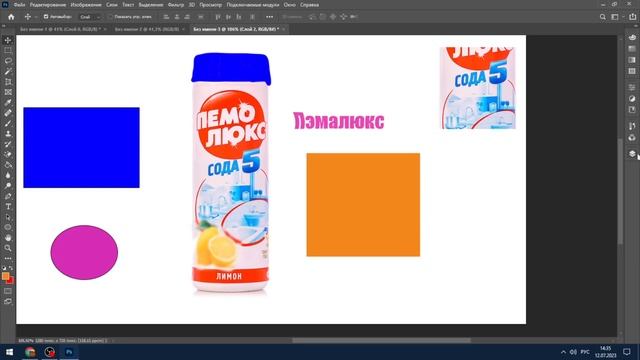Image resolution: width=640 pixels, height=360 pixels.
Task: Open more align options three-dots menu
Action: [x=269, y=17]
